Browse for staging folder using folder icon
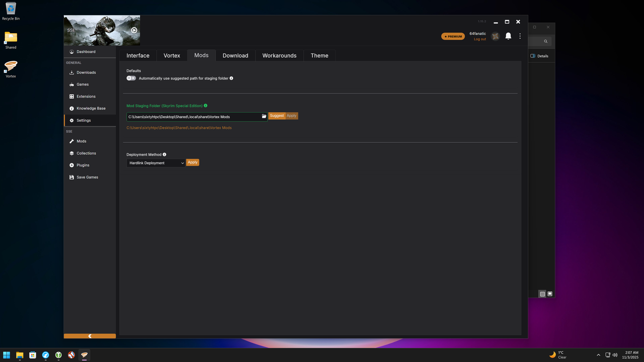The width and height of the screenshot is (644, 362). [x=264, y=117]
